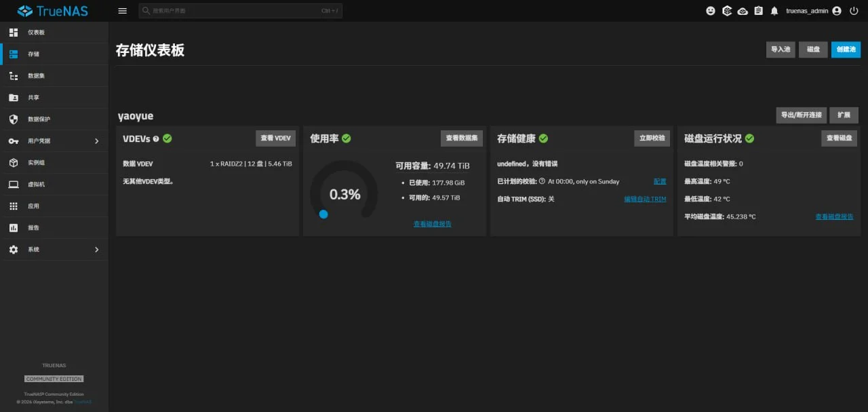Open the 查看磁盘报告 link under usage
Screen dimensions: 868x412
click(x=433, y=224)
